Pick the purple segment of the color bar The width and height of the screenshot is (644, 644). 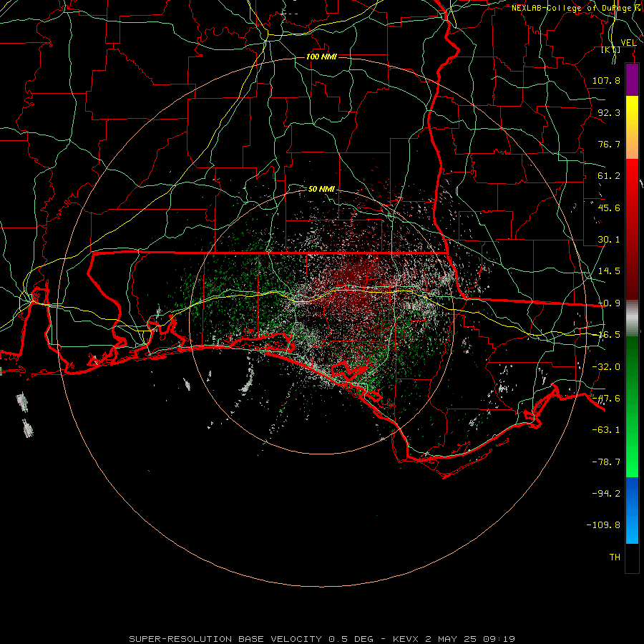[x=632, y=80]
